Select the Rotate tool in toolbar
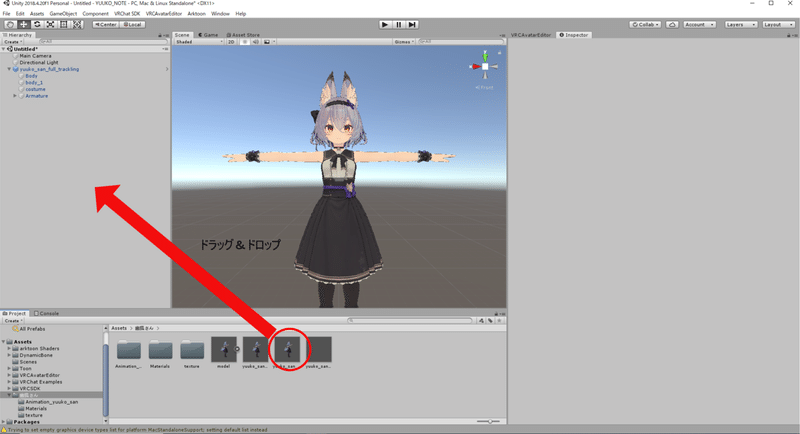This screenshot has height=434, width=800. tap(37, 24)
